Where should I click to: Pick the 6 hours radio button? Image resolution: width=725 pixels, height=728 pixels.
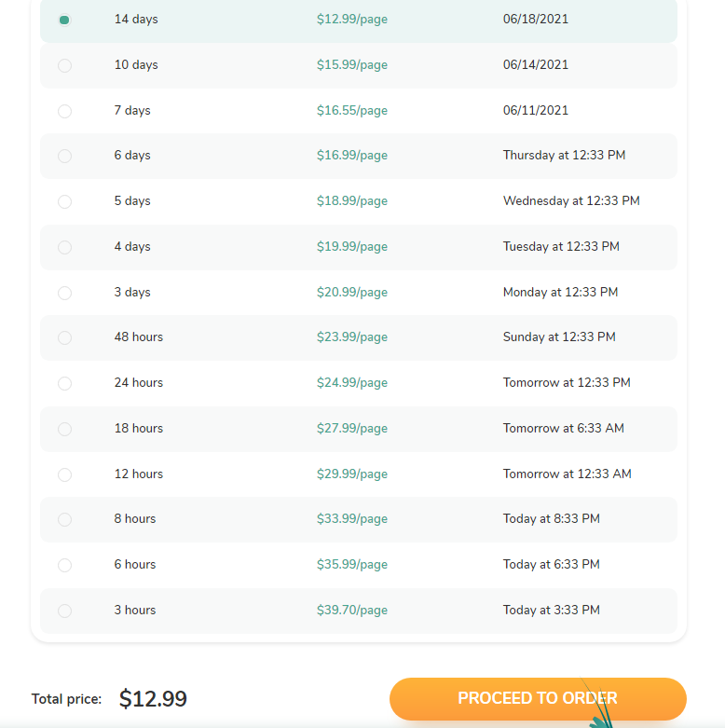[64, 565]
